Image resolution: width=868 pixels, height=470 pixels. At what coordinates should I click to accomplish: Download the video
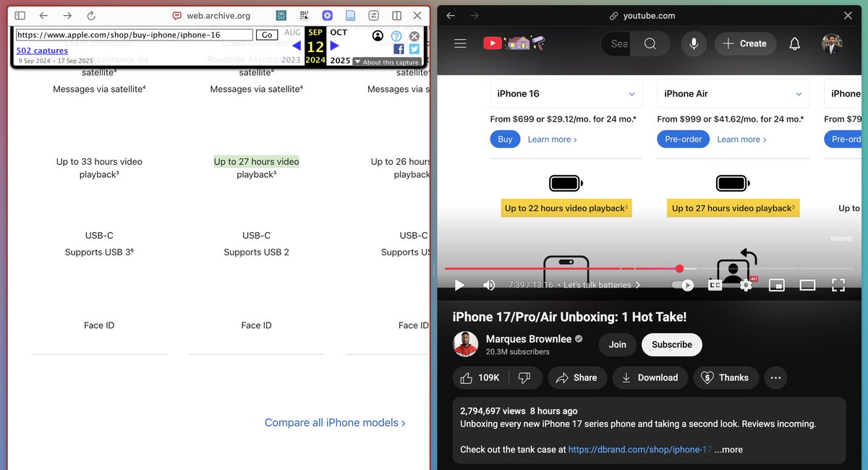point(650,377)
